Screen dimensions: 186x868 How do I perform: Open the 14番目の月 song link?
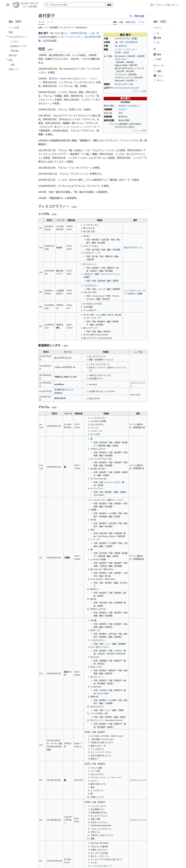click(x=89, y=274)
